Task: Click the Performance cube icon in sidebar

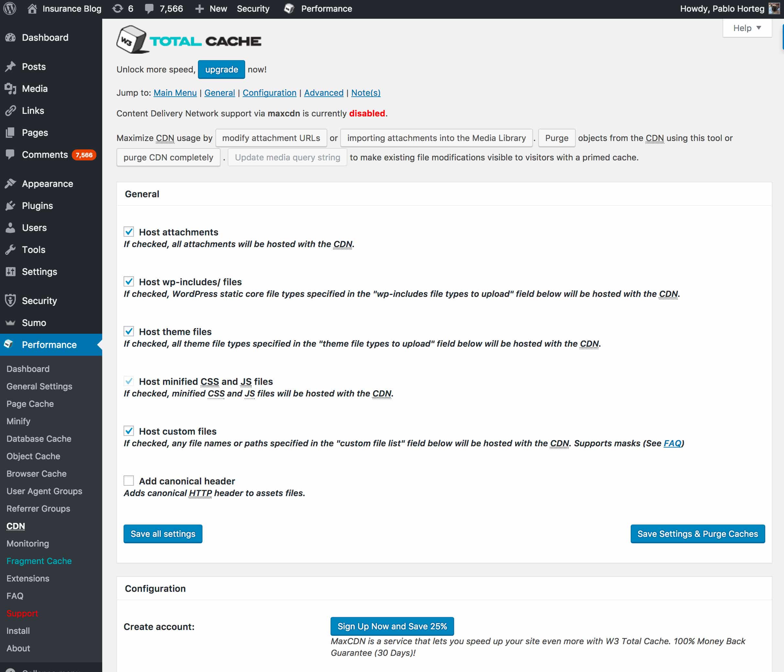Action: (9, 344)
